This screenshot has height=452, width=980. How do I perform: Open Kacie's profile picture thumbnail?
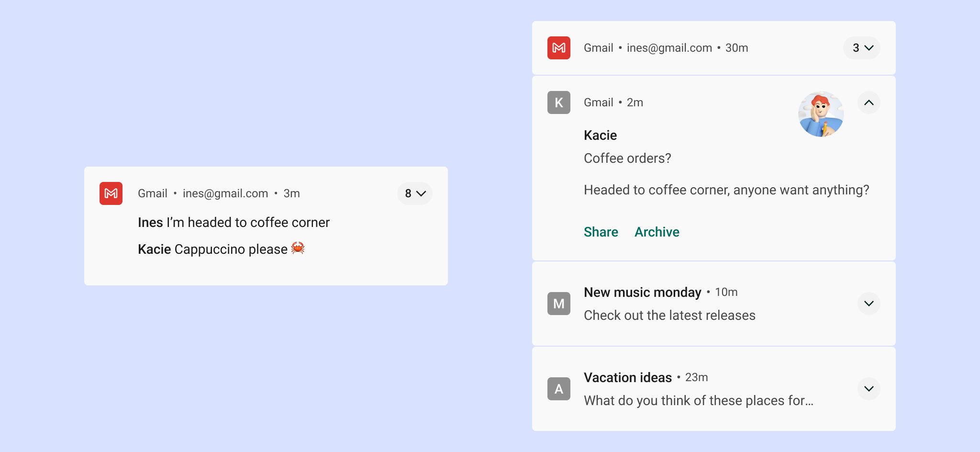(x=821, y=114)
